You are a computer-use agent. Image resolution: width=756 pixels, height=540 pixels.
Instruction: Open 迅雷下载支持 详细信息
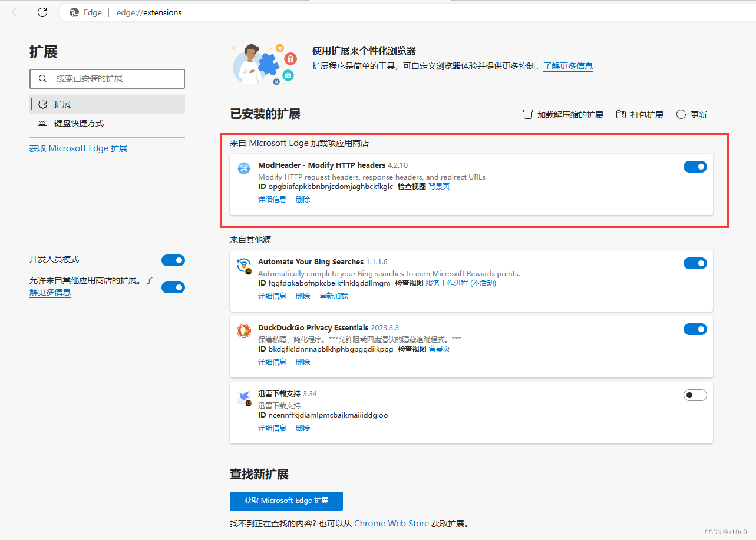tap(272, 428)
